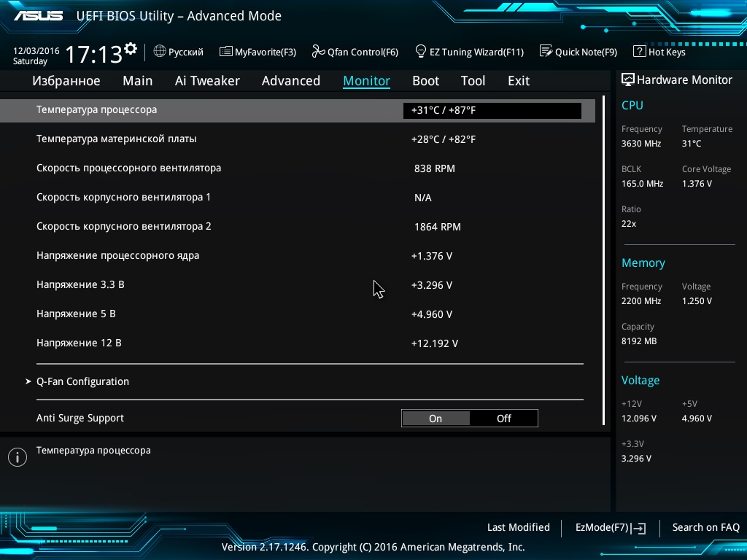Select the Monitor tab
The width and height of the screenshot is (747, 560).
pos(366,81)
